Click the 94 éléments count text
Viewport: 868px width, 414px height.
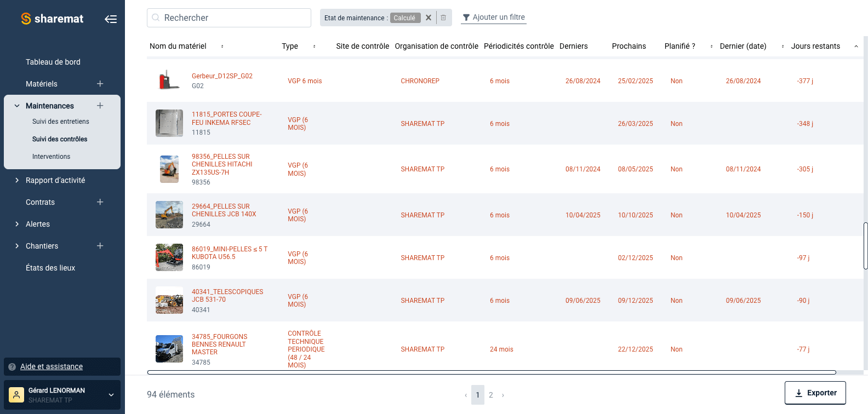(171, 395)
